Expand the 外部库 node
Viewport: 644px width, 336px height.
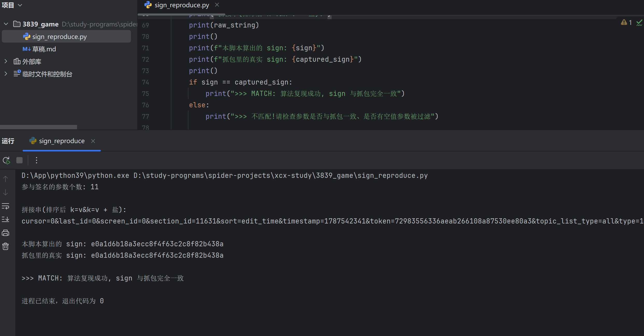point(6,61)
